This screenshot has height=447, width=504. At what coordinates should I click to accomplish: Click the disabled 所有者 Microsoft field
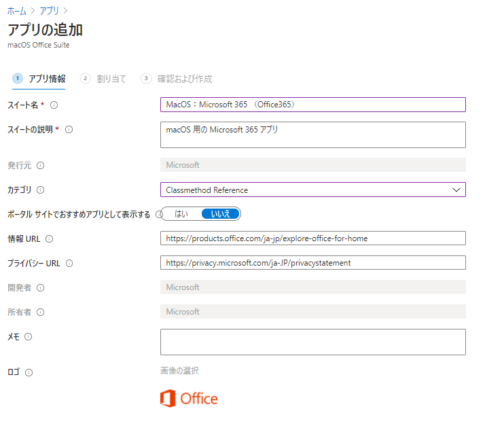pyautogui.click(x=312, y=312)
